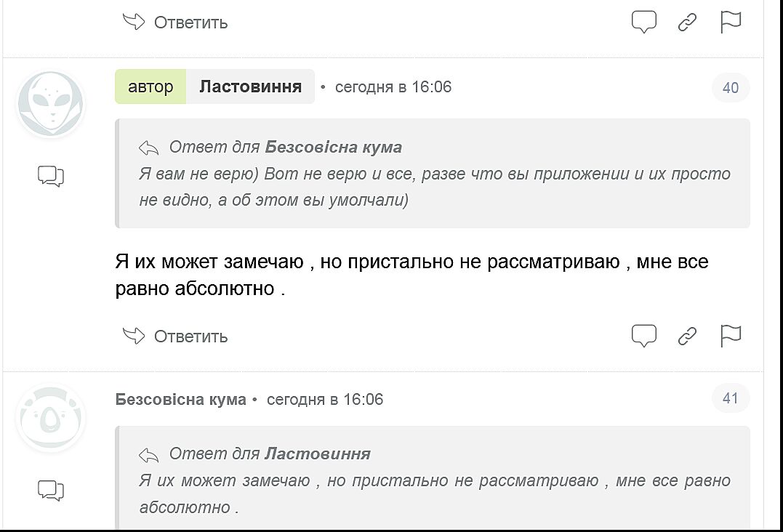Click the speech bubble icon in top comment row
Image resolution: width=783 pixels, height=532 pixels.
(x=643, y=23)
